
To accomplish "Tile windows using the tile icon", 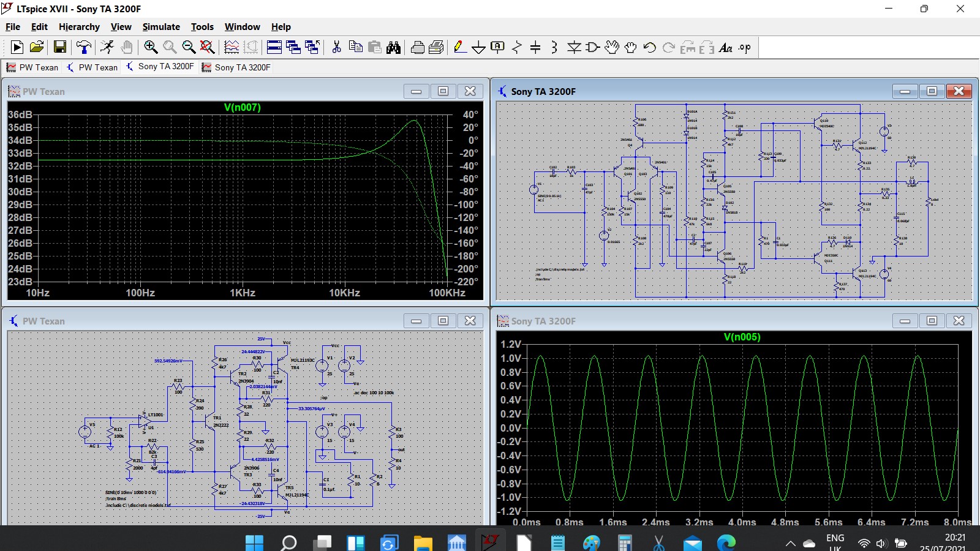I will click(274, 47).
